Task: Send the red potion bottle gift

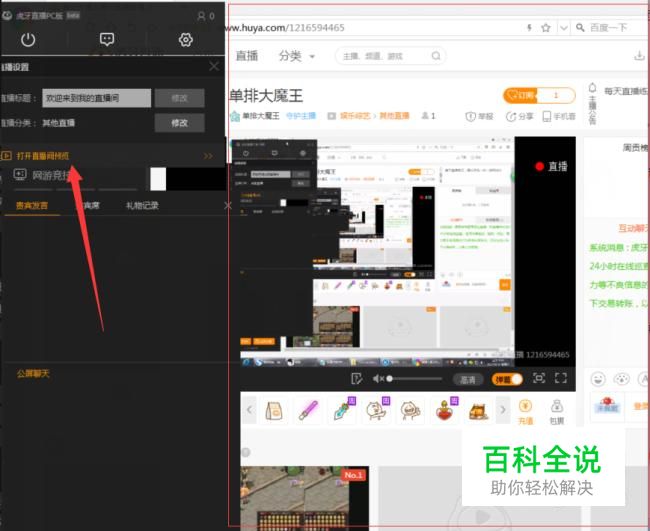Action: pyautogui.click(x=445, y=410)
